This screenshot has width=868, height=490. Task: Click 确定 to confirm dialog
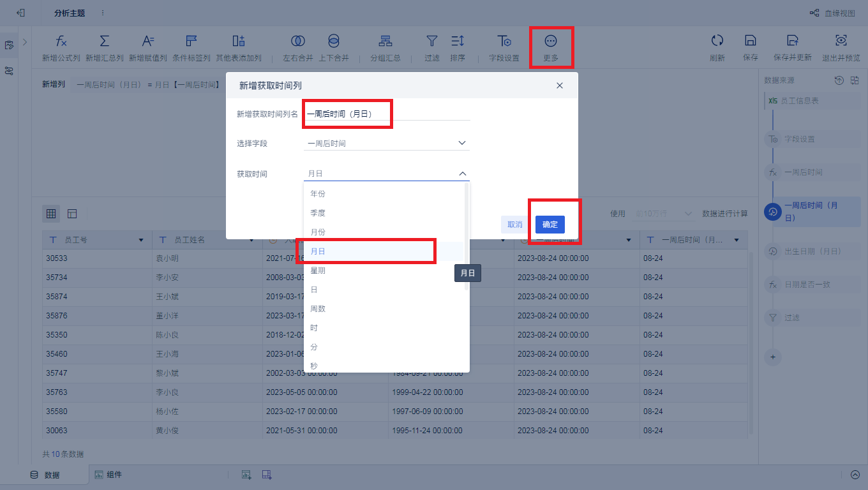pos(550,225)
